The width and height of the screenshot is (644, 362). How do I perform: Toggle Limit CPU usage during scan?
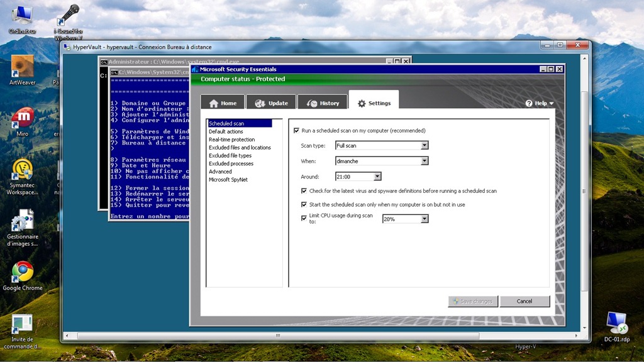coord(304,218)
